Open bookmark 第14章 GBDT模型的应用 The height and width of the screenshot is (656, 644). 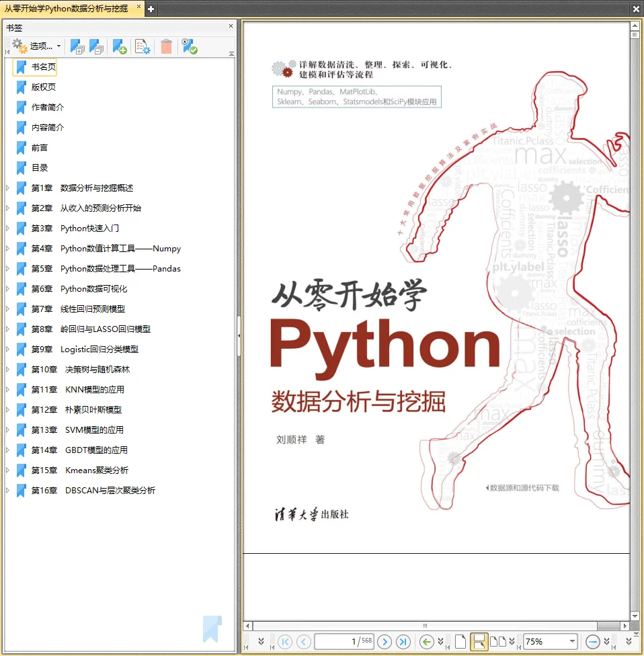tap(79, 450)
